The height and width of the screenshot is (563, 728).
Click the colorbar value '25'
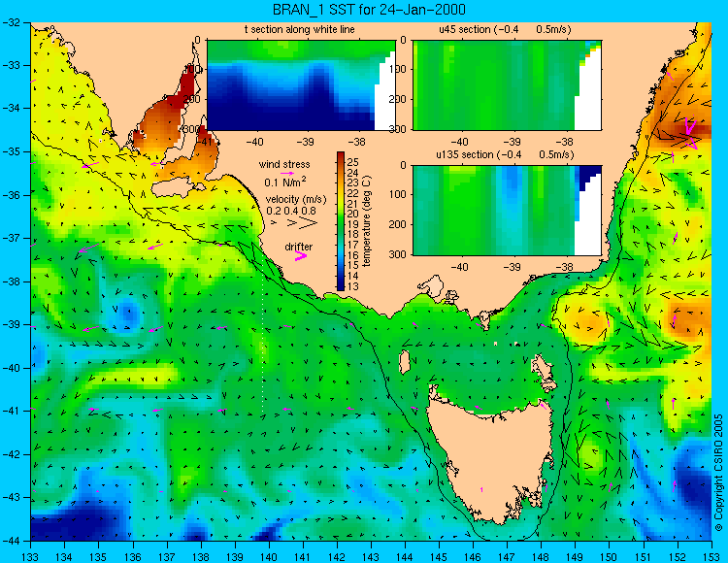click(x=353, y=161)
